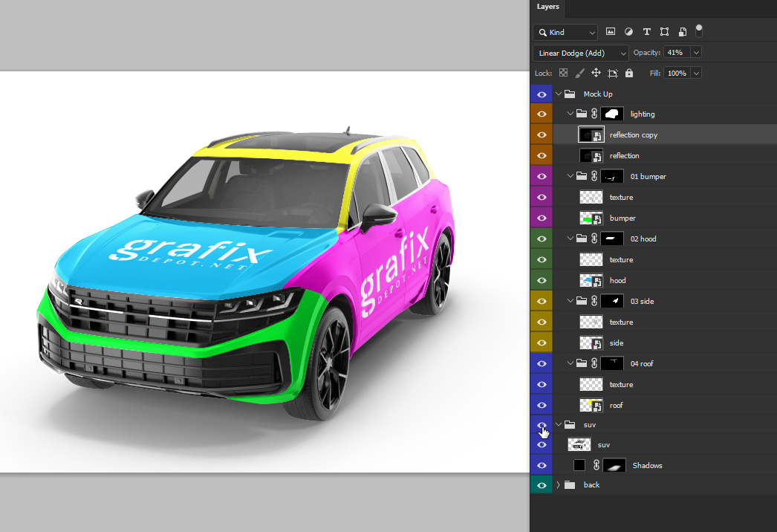Click the type layer filter icon

point(646,32)
